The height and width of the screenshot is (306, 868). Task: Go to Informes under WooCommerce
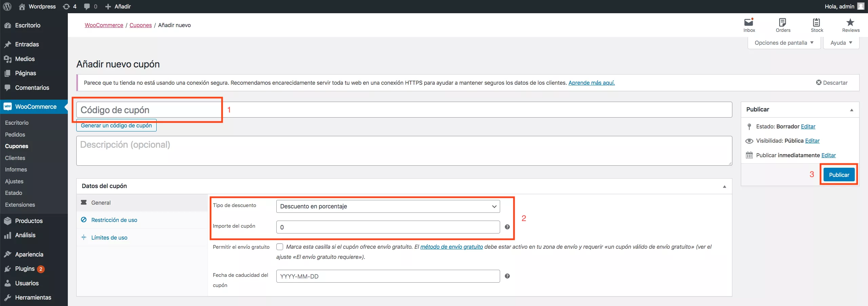click(16, 169)
